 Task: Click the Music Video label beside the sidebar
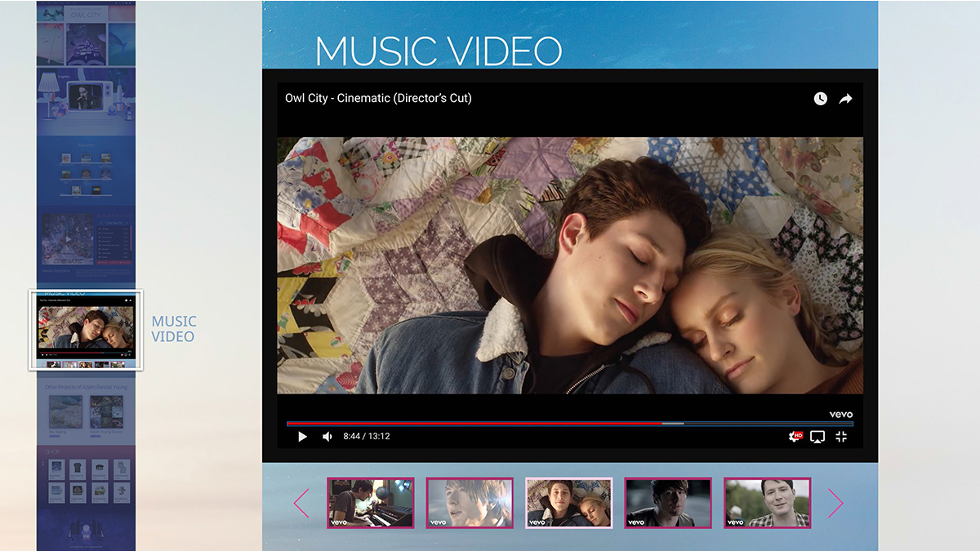point(174,329)
